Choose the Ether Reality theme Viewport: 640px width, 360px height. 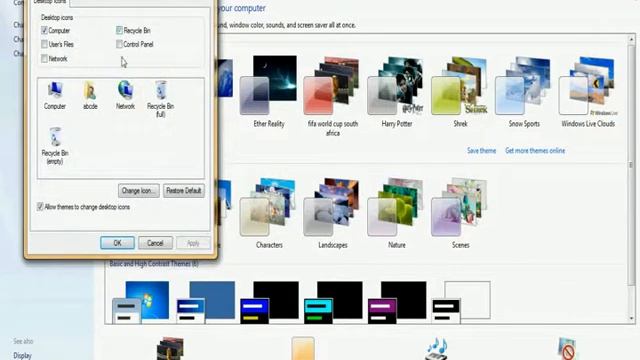269,91
